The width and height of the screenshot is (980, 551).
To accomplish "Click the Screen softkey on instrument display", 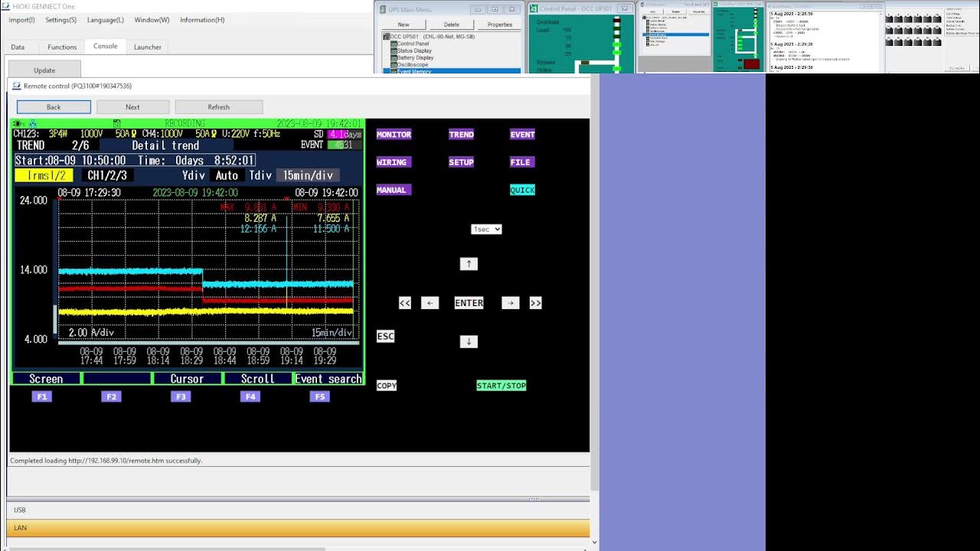I will [x=46, y=379].
